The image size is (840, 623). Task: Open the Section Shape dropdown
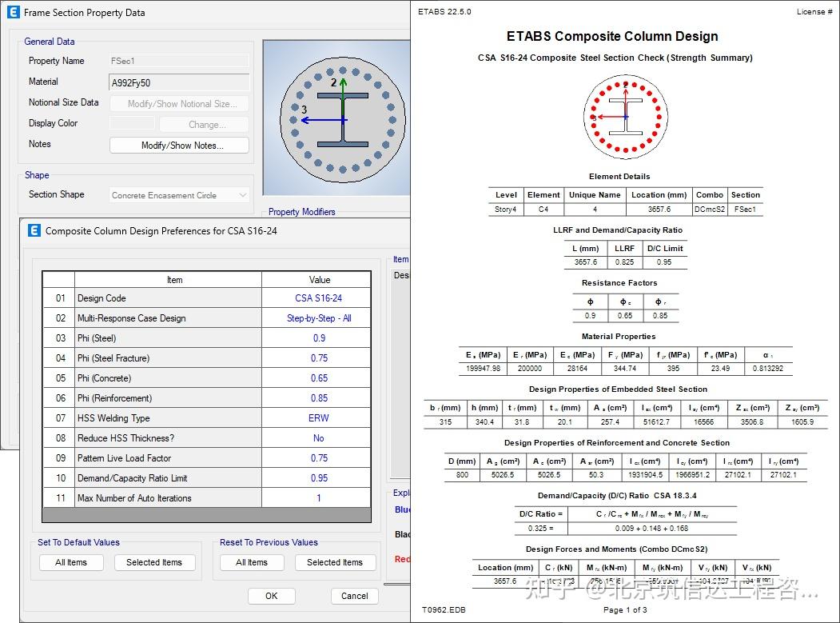coord(241,194)
